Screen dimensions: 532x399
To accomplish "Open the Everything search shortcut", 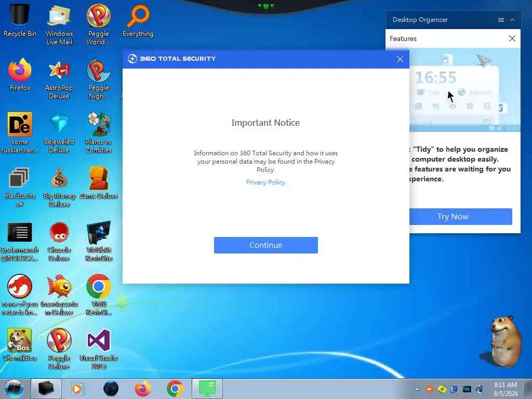I will 138,20.
